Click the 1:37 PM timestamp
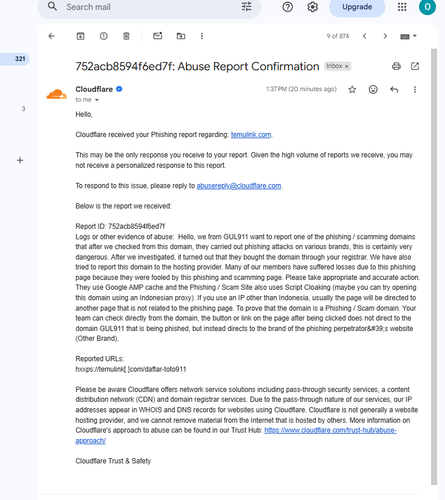Screen dimensions: 445x500 point(301,89)
